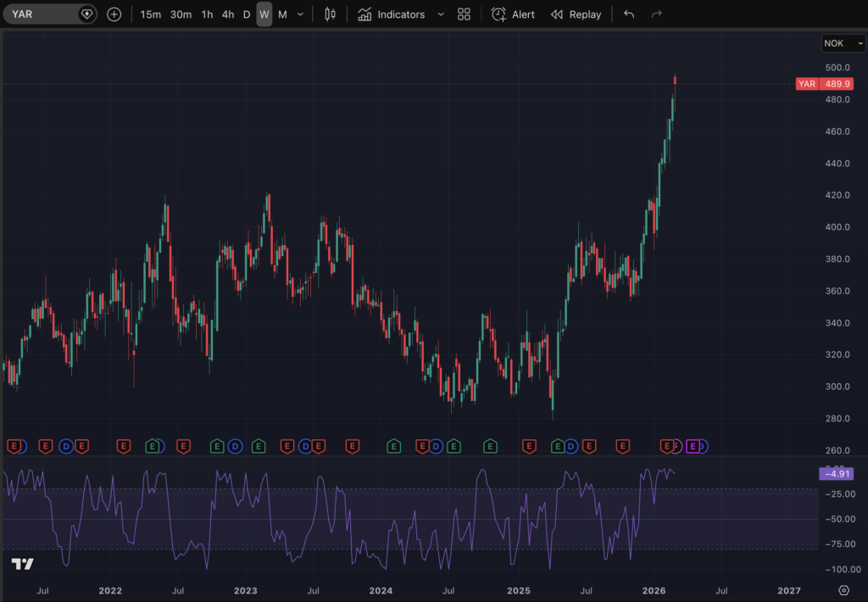Click the YAR symbol search field
Image resolution: width=868 pixels, height=602 pixels.
coord(42,14)
